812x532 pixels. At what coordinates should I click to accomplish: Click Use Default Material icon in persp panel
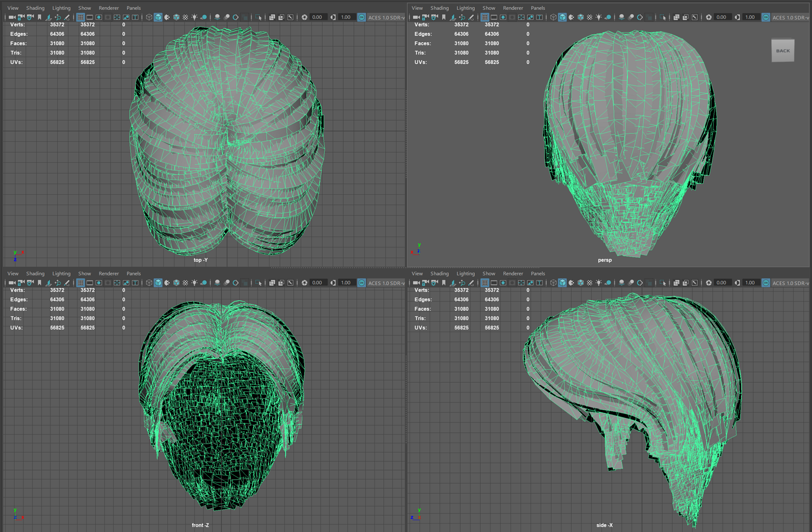click(572, 17)
